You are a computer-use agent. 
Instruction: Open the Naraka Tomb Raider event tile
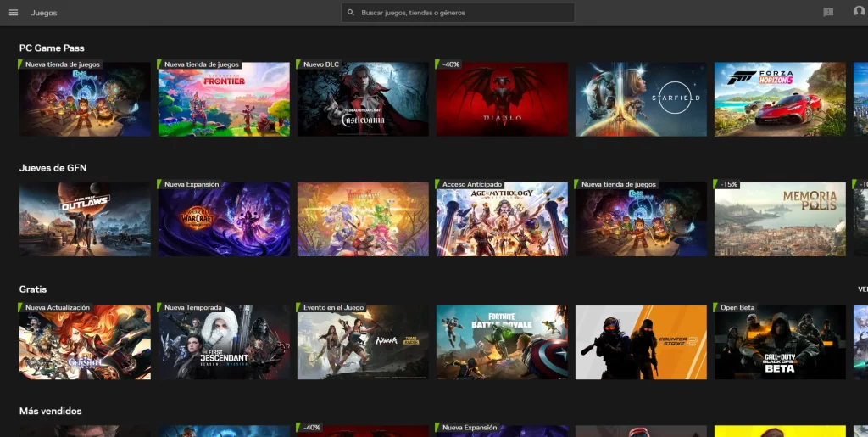(x=363, y=342)
